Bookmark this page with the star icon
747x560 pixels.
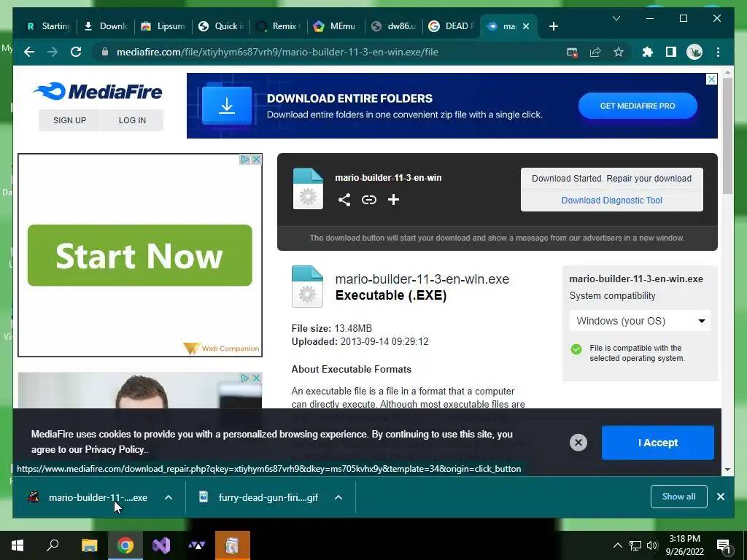pos(619,52)
